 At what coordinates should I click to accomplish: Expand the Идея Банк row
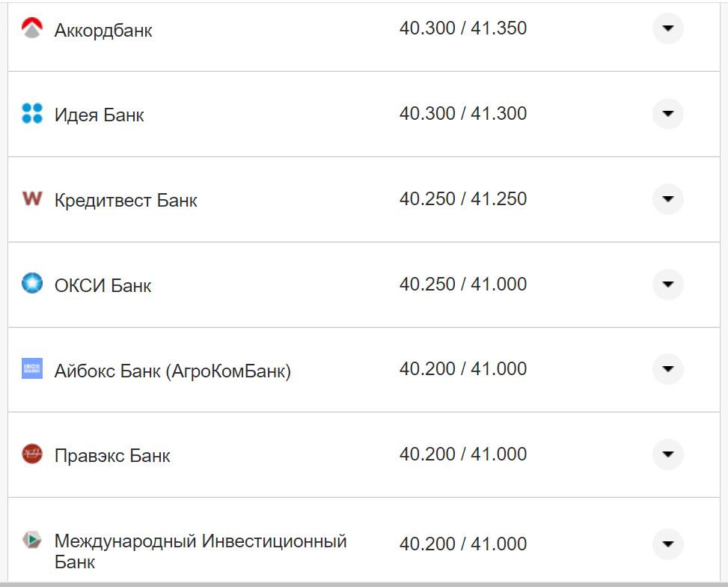[x=667, y=114]
